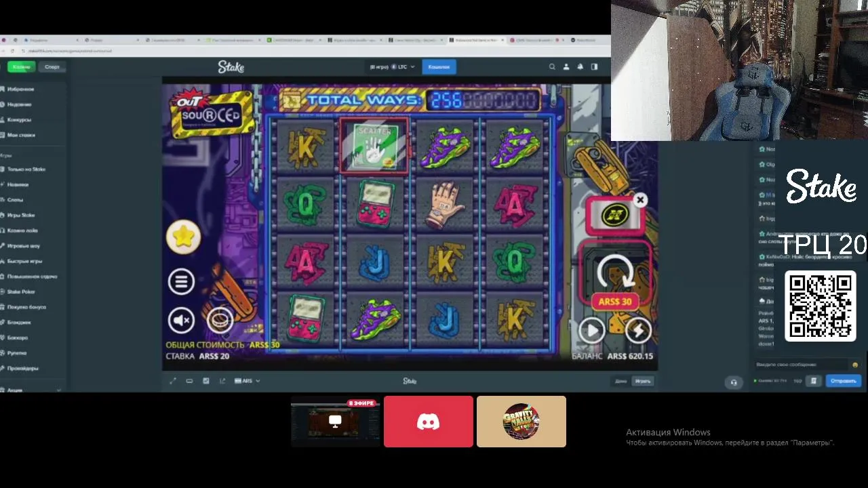Image resolution: width=868 pixels, height=488 pixels.
Task: Select the green X bonus feature tile
Action: click(x=614, y=215)
